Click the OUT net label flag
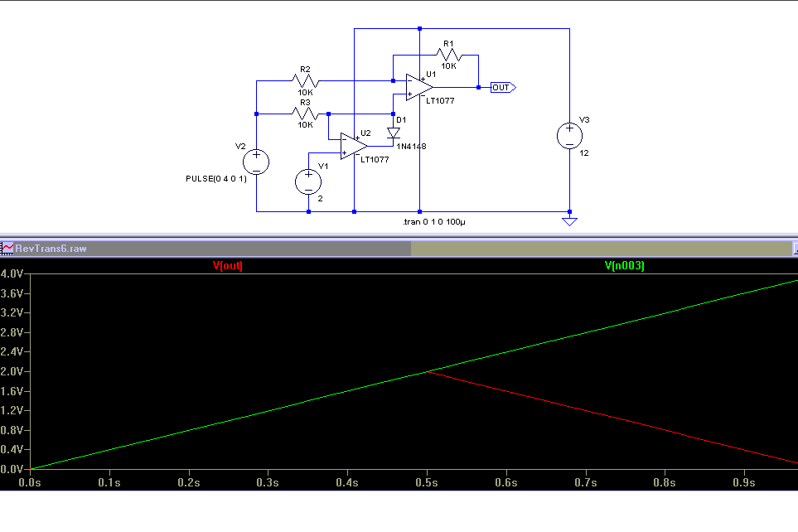Image resolution: width=798 pixels, height=532 pixels. [503, 88]
